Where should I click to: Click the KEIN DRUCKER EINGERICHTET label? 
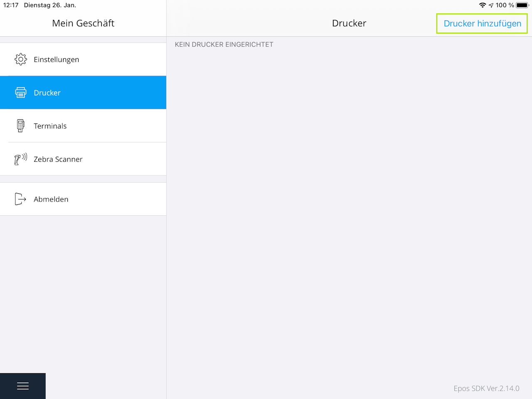[224, 44]
